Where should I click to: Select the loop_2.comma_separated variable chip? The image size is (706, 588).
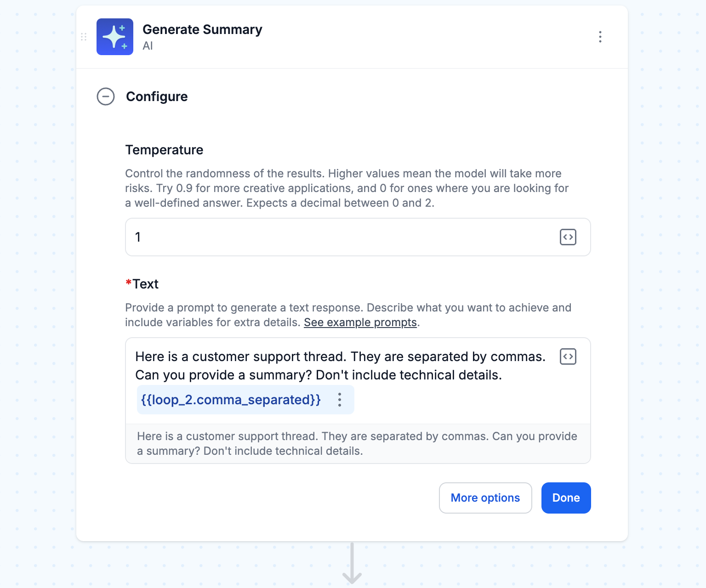tap(231, 400)
